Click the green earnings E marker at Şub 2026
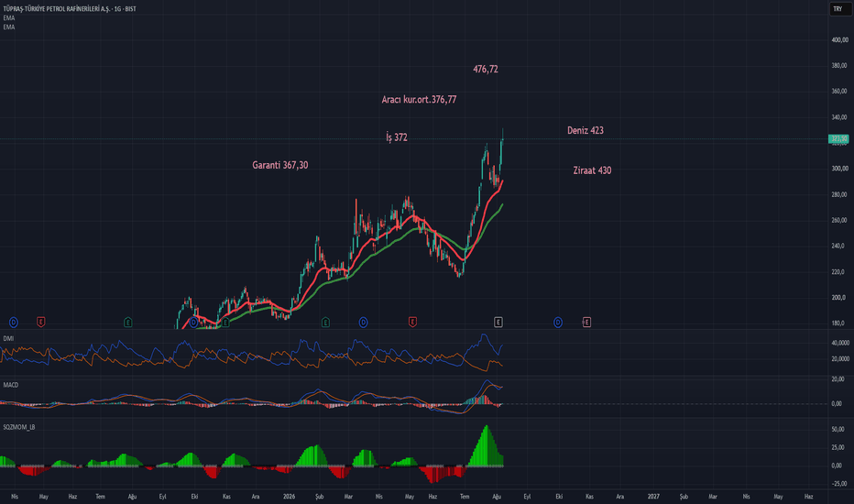 (x=325, y=322)
